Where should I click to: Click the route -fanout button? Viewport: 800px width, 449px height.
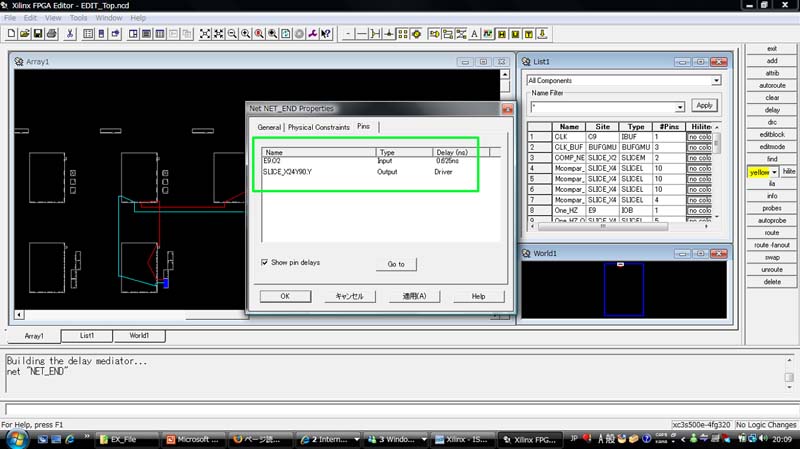coord(772,245)
